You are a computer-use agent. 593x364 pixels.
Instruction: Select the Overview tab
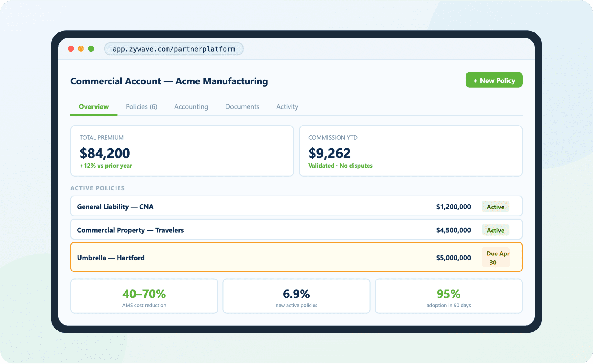tap(94, 106)
